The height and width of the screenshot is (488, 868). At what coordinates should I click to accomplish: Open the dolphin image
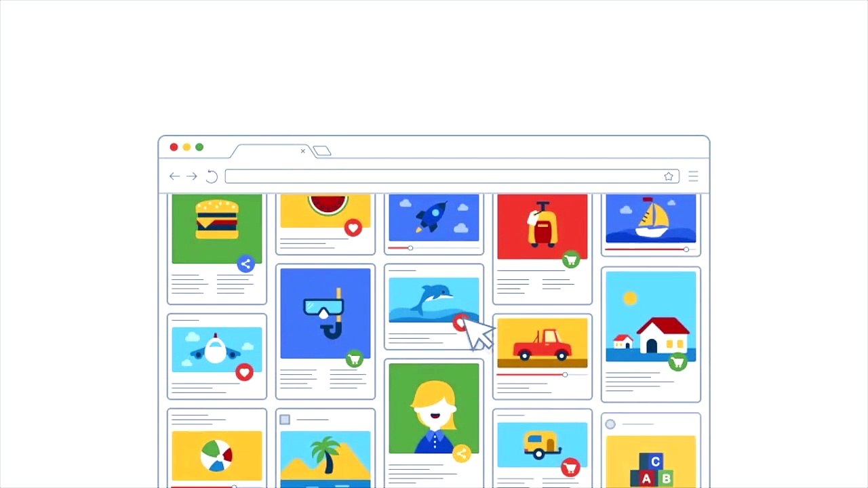click(x=434, y=300)
